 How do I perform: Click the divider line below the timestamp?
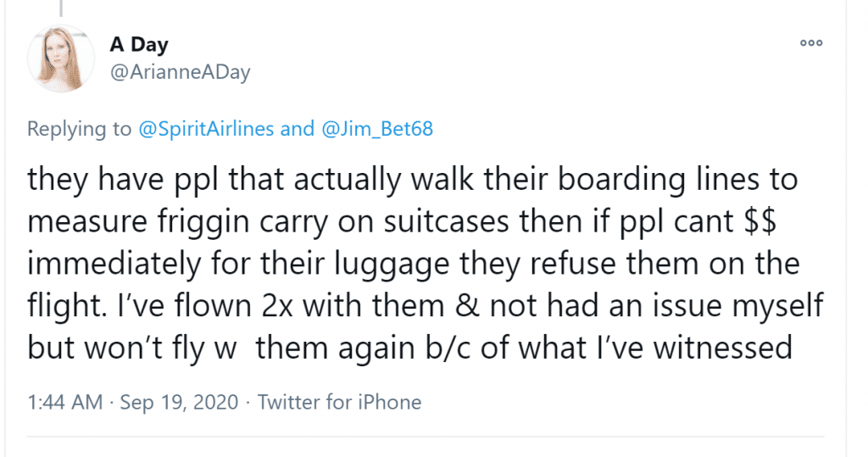(x=426, y=437)
